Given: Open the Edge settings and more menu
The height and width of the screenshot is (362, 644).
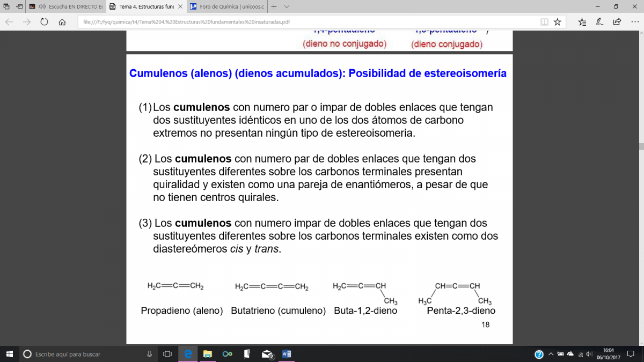Looking at the screenshot, I should click(x=634, y=22).
